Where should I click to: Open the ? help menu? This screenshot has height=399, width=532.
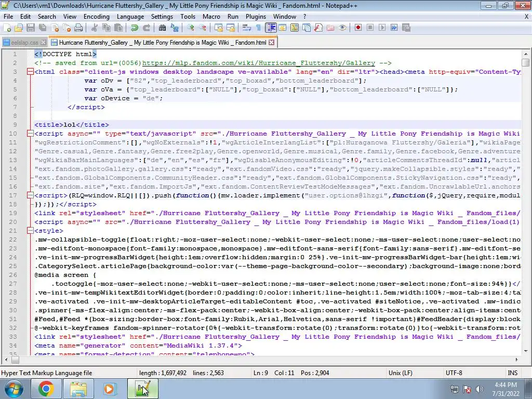click(x=304, y=17)
